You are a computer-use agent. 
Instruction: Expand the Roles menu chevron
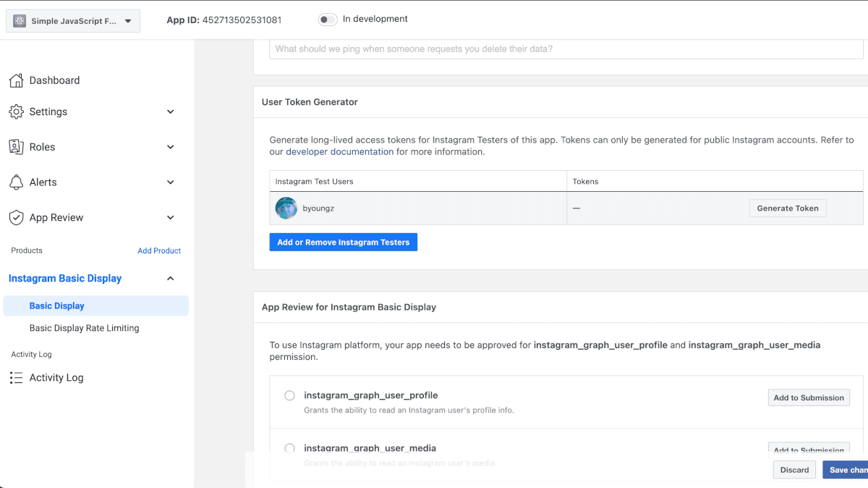tap(171, 147)
